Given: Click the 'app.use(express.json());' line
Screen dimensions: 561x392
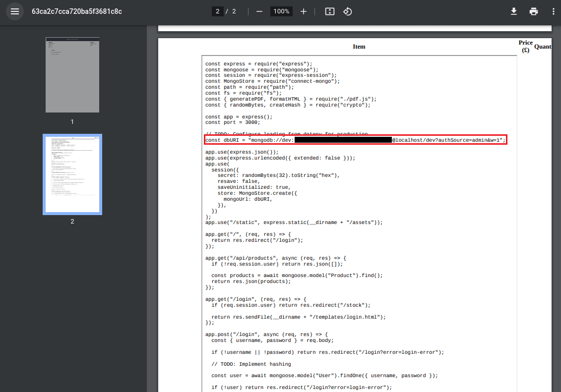Looking at the screenshot, I should click(242, 152).
